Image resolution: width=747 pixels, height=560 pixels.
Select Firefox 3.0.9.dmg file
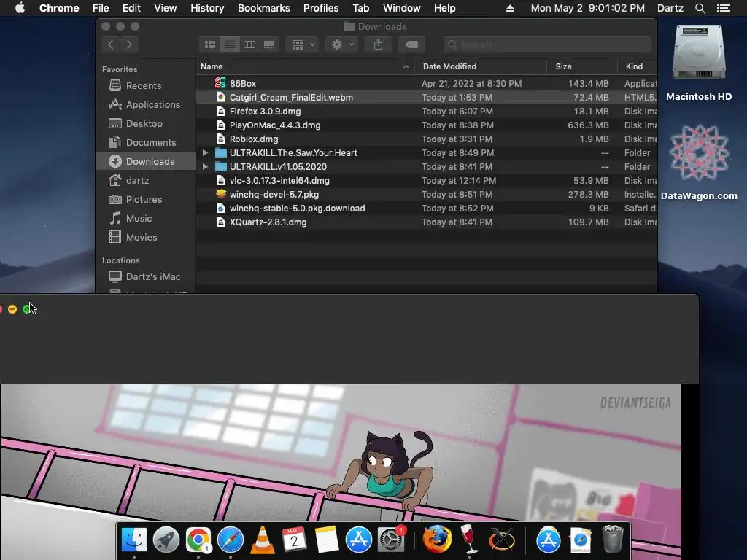tap(427, 111)
